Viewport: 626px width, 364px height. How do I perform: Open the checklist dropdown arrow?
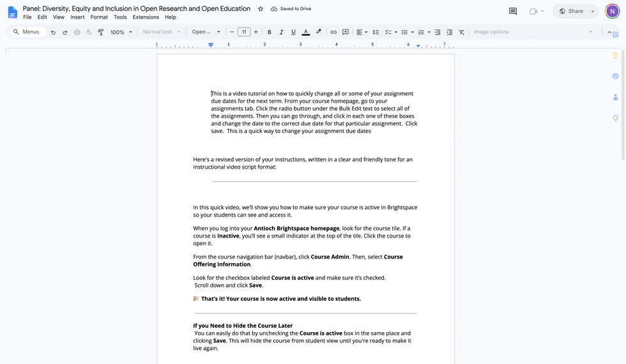click(x=395, y=32)
